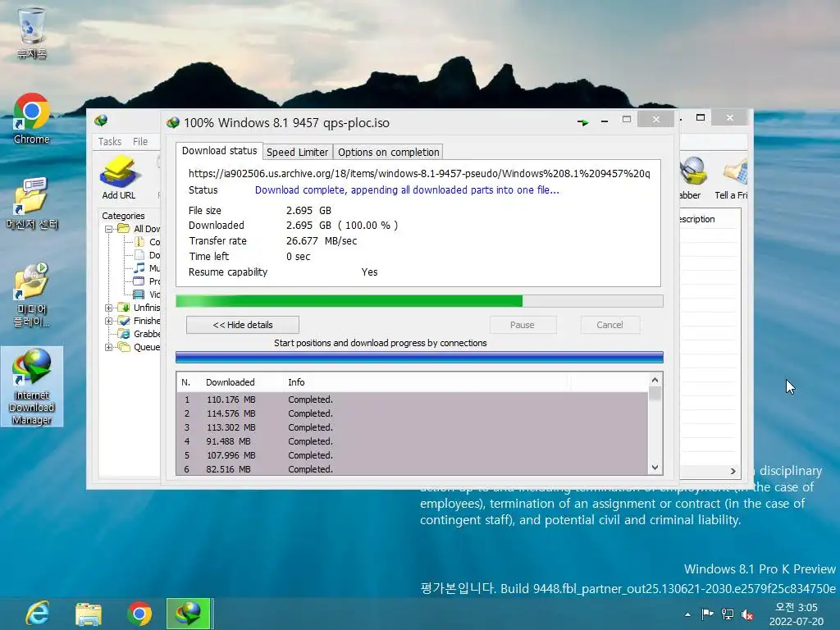Click the Transfer rate value 26.677 MB/sec
The width and height of the screenshot is (840, 630).
(x=322, y=241)
